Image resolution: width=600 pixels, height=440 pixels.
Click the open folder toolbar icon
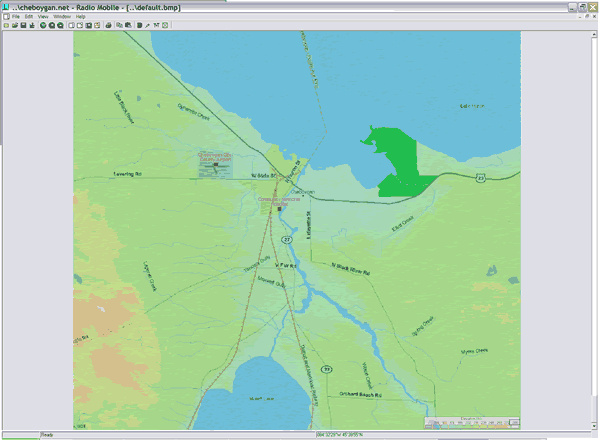click(x=14, y=25)
